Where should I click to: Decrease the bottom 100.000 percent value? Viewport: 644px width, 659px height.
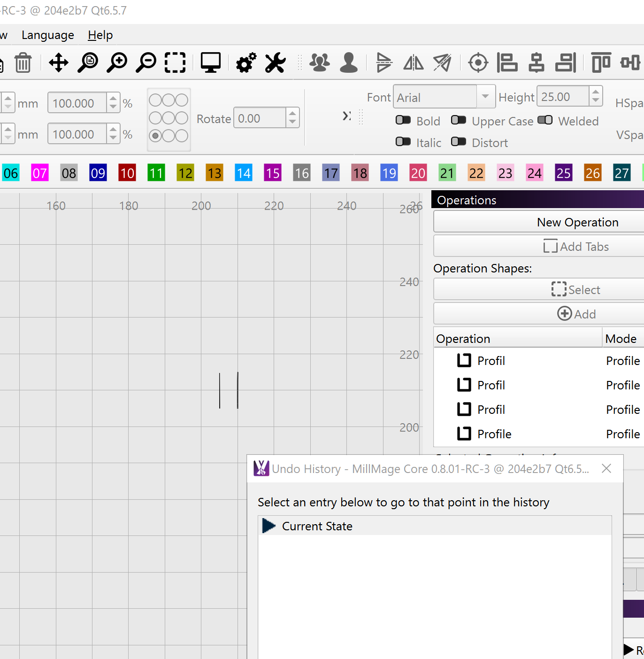[113, 139]
